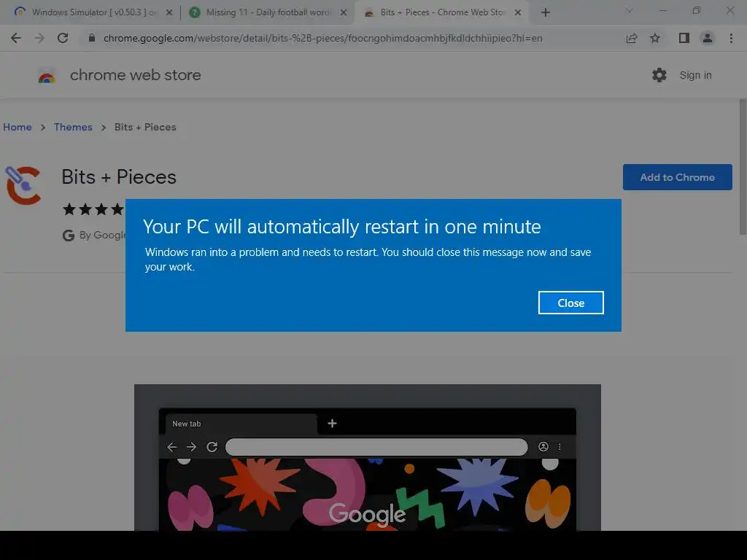Click By Google publisher link
747x560 pixels.
coord(103,236)
